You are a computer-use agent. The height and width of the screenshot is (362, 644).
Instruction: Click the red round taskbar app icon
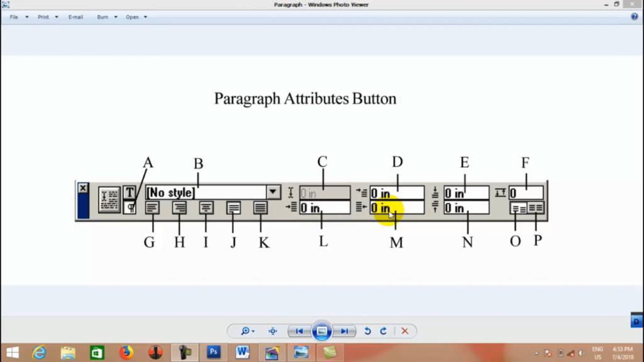coord(155,352)
